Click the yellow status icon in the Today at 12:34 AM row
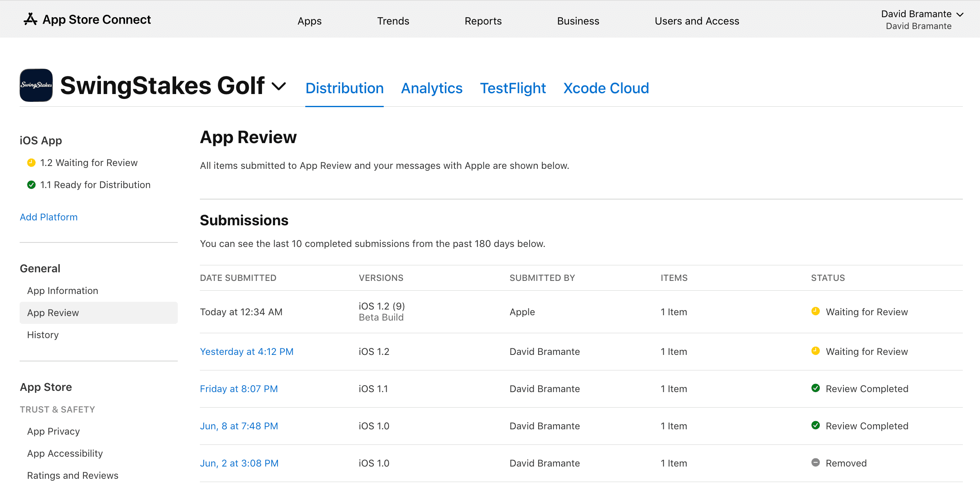This screenshot has height=498, width=980. point(815,312)
